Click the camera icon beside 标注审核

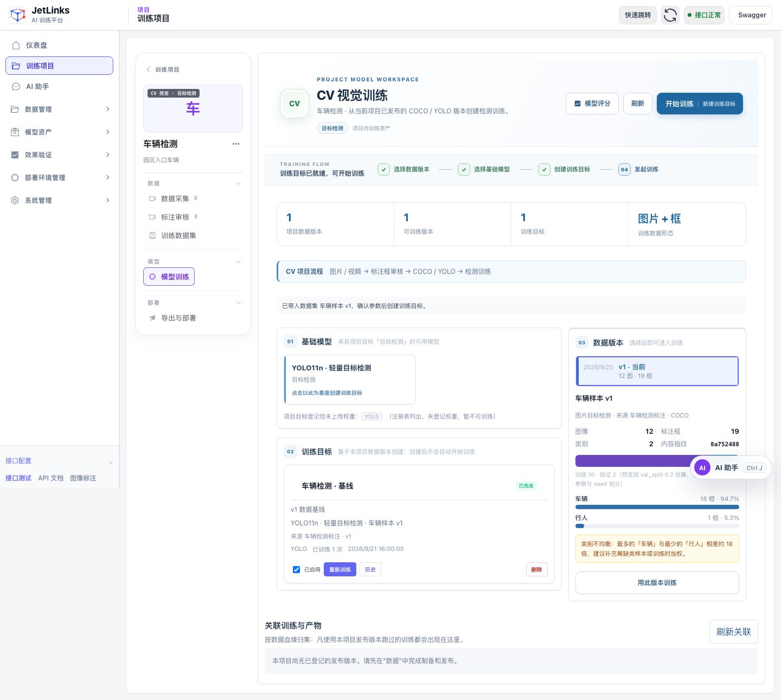coord(152,217)
